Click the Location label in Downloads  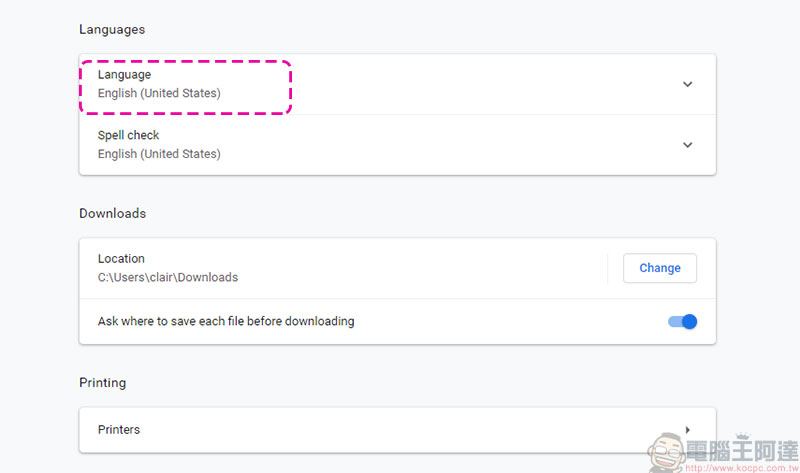click(121, 259)
